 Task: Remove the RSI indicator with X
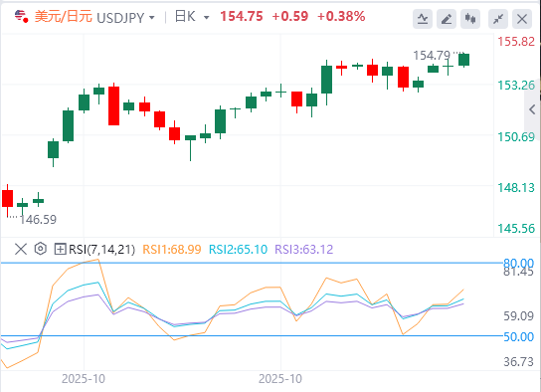(x=21, y=249)
